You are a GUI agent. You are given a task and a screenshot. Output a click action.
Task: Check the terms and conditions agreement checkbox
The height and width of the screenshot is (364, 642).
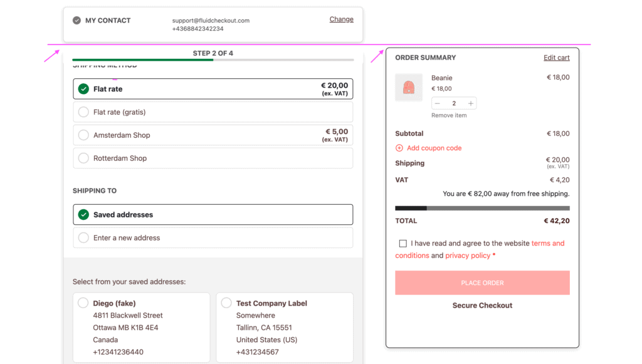point(403,243)
